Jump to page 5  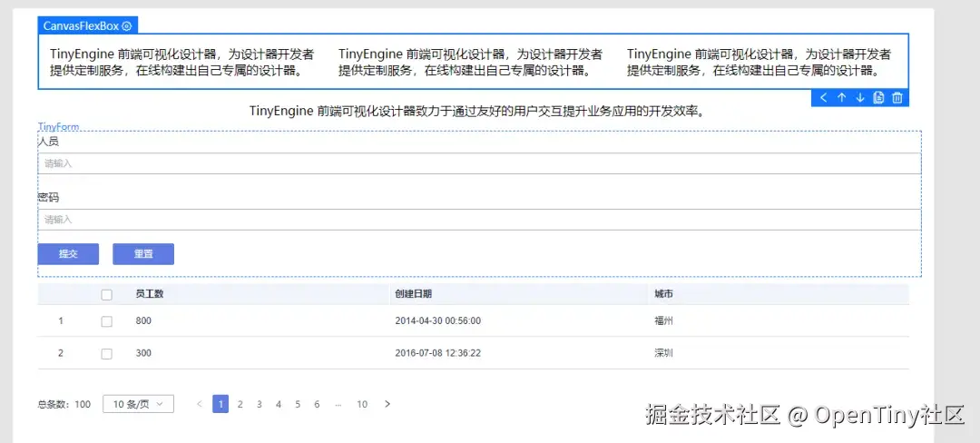[299, 404]
